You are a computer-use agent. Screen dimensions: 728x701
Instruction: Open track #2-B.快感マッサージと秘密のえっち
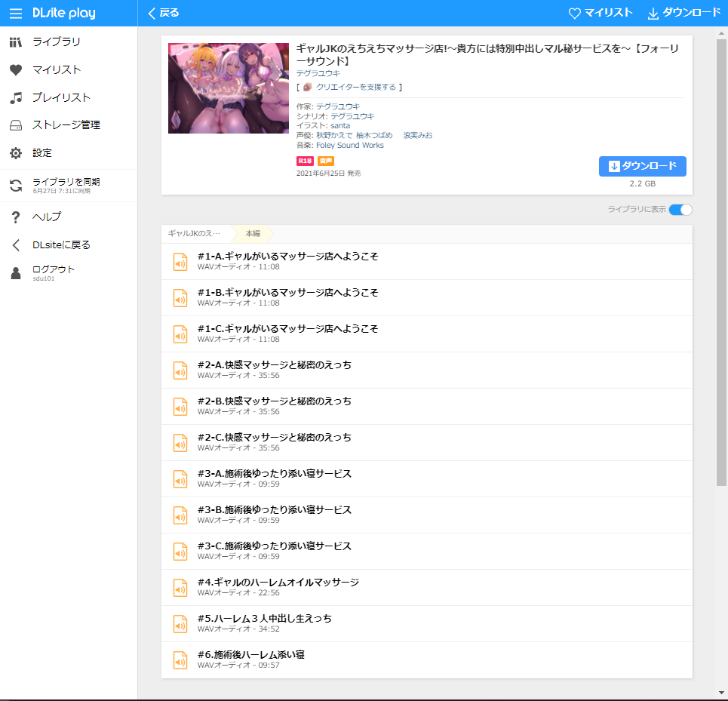[427, 406]
